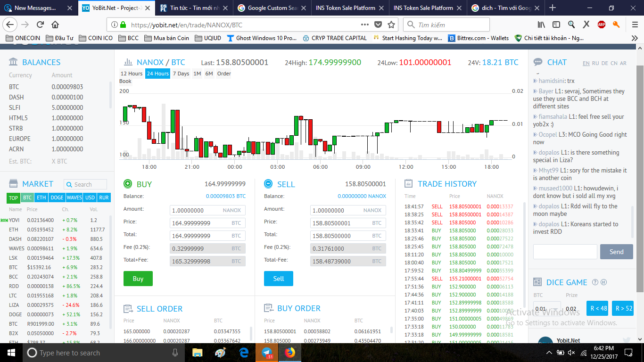Open Telegram from the taskbar
644x362 pixels.
pos(267,352)
